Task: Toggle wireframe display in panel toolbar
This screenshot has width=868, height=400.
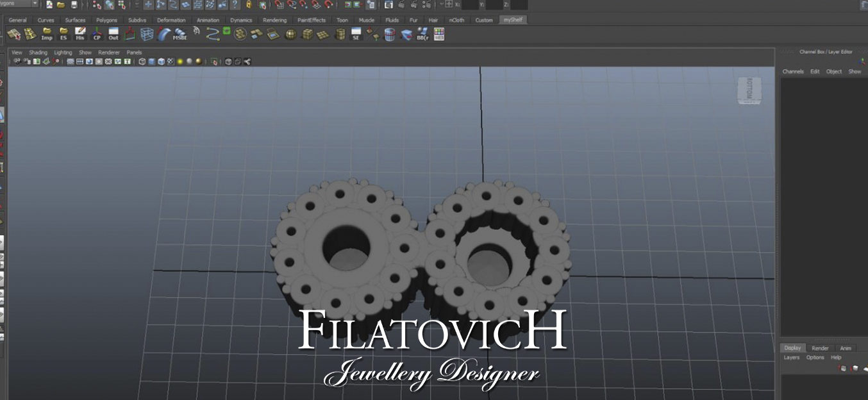Action: (x=142, y=62)
